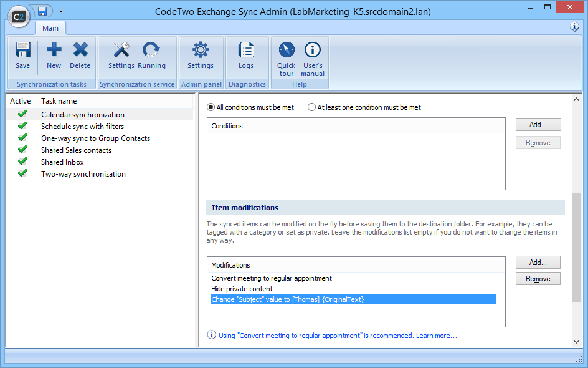
Task: Toggle active checkmark for Calendar synchronization
Action: [x=22, y=114]
